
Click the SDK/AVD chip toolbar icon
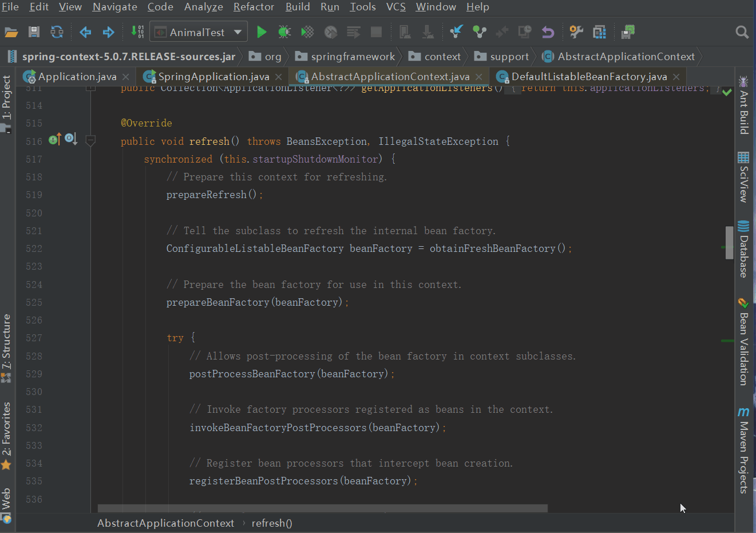(x=628, y=32)
